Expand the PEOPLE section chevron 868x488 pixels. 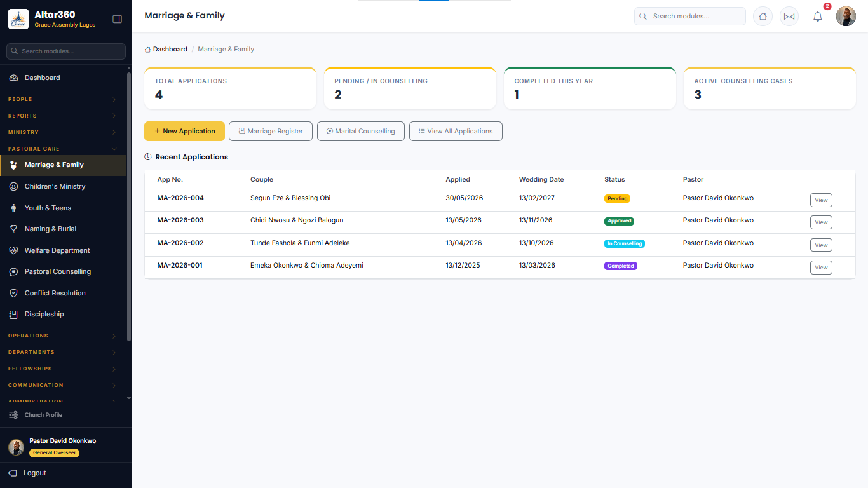tap(114, 100)
